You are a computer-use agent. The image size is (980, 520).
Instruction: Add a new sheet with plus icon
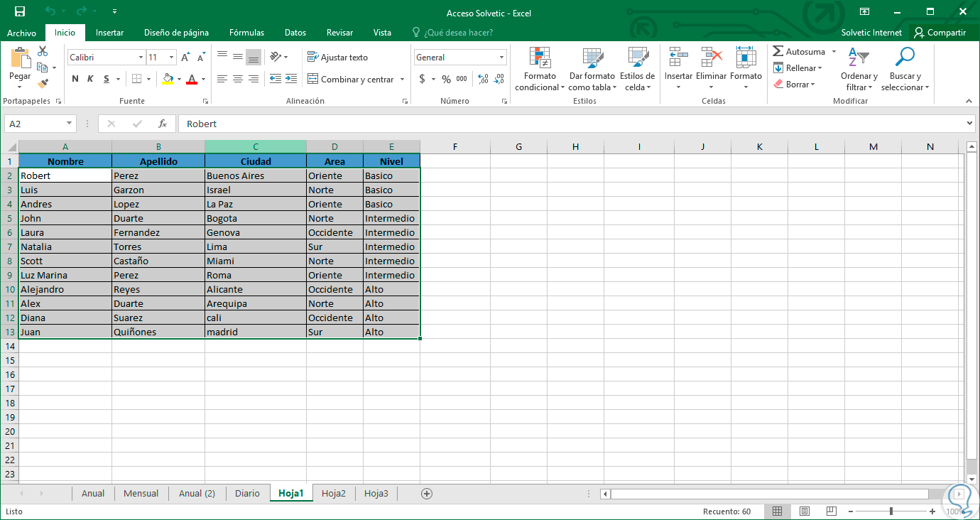click(427, 494)
